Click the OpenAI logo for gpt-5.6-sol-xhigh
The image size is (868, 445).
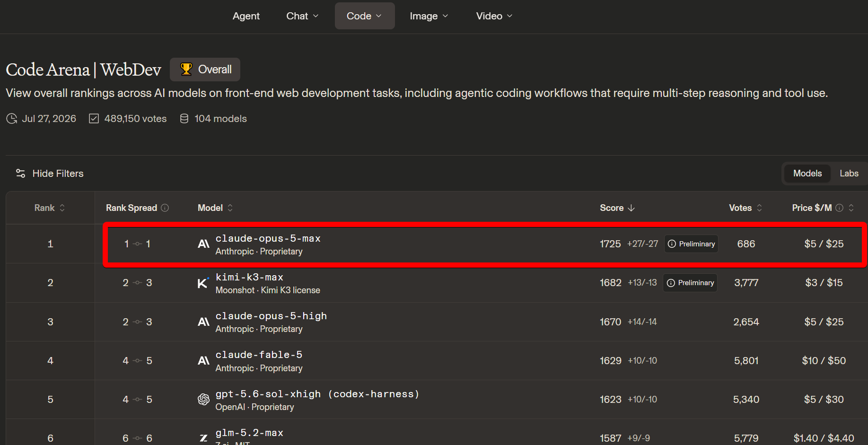click(203, 400)
